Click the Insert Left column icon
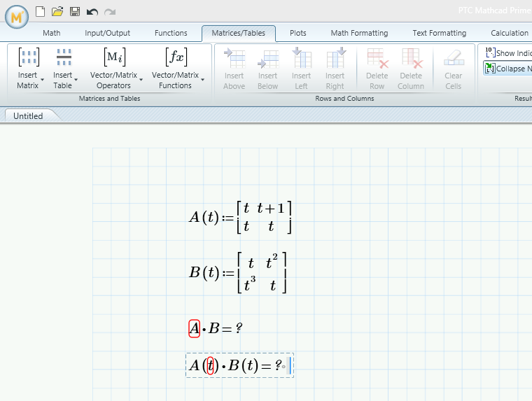Viewport: 532px width, 401px height. click(x=302, y=57)
